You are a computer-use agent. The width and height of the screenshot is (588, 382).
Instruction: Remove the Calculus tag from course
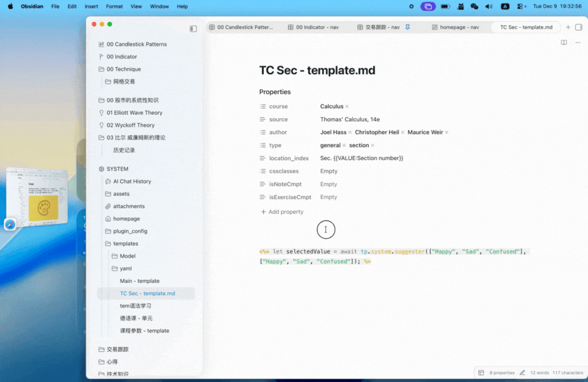pyautogui.click(x=347, y=106)
